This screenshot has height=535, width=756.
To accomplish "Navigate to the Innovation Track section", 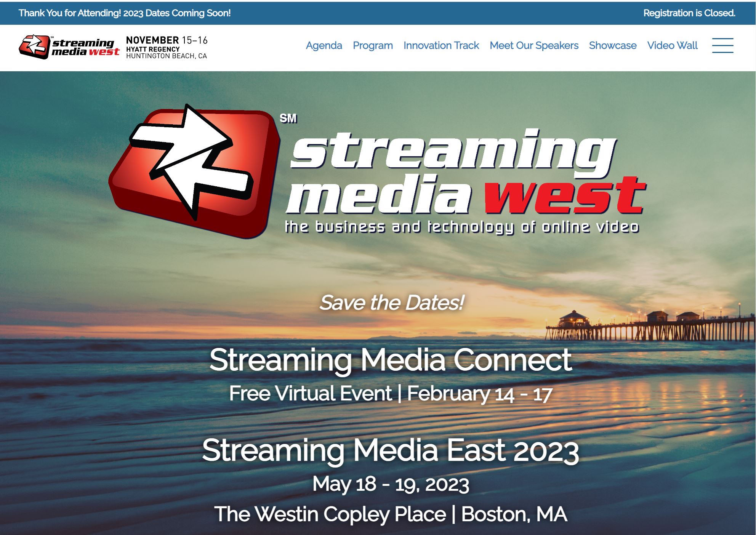I will (x=440, y=46).
